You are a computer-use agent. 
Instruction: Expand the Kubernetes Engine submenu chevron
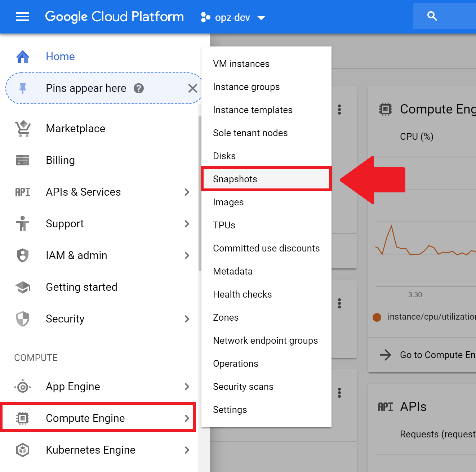coord(187,450)
